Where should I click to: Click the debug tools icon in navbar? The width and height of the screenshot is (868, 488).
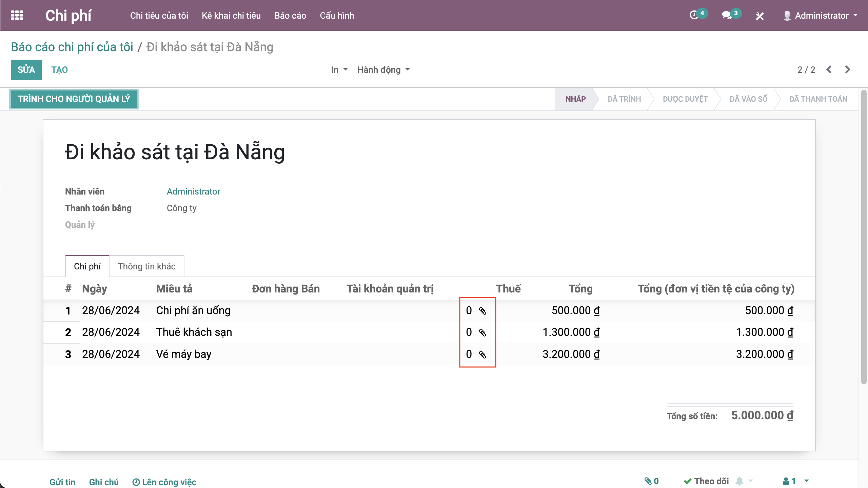click(x=759, y=16)
